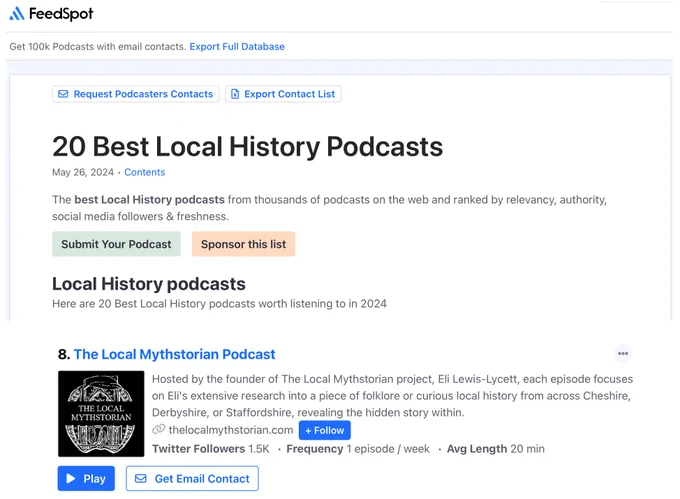The image size is (680, 499).
Task: Click Request Podcasters Contacts button
Action: (x=136, y=94)
